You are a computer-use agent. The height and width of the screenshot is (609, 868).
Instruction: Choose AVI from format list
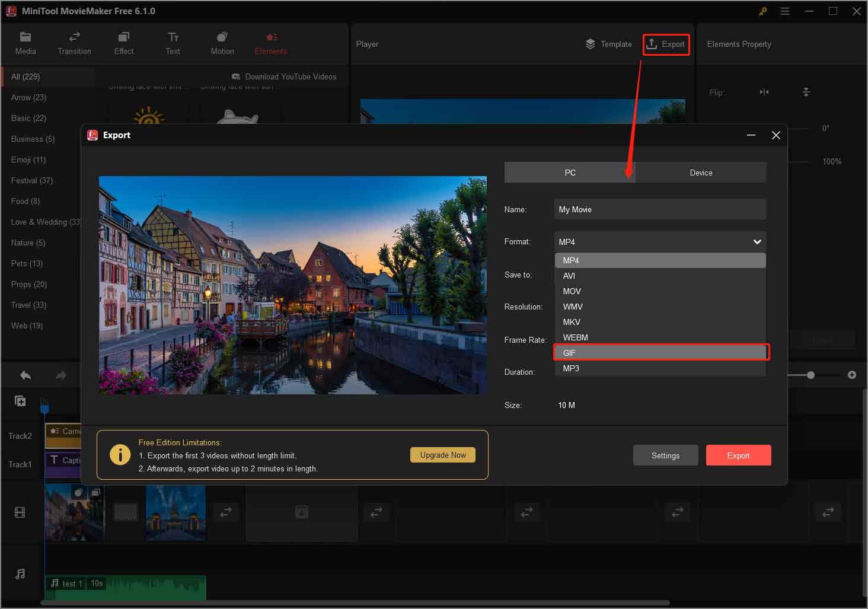(x=660, y=276)
